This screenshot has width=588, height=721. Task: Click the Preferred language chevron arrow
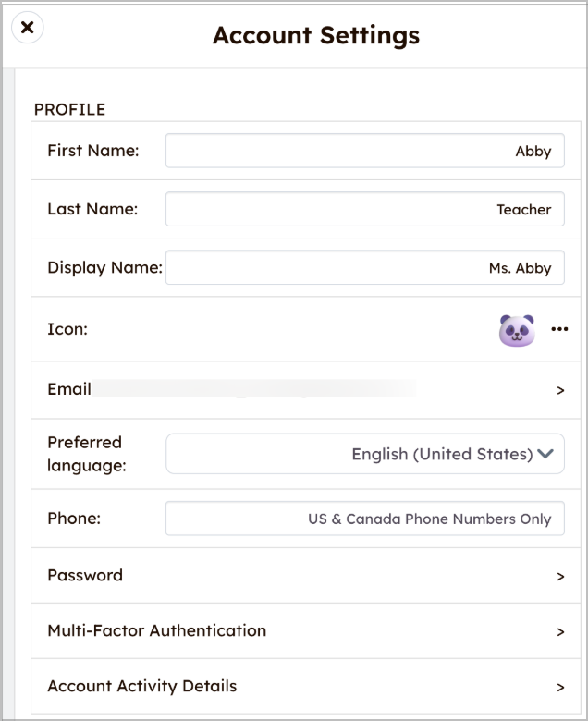click(x=545, y=454)
